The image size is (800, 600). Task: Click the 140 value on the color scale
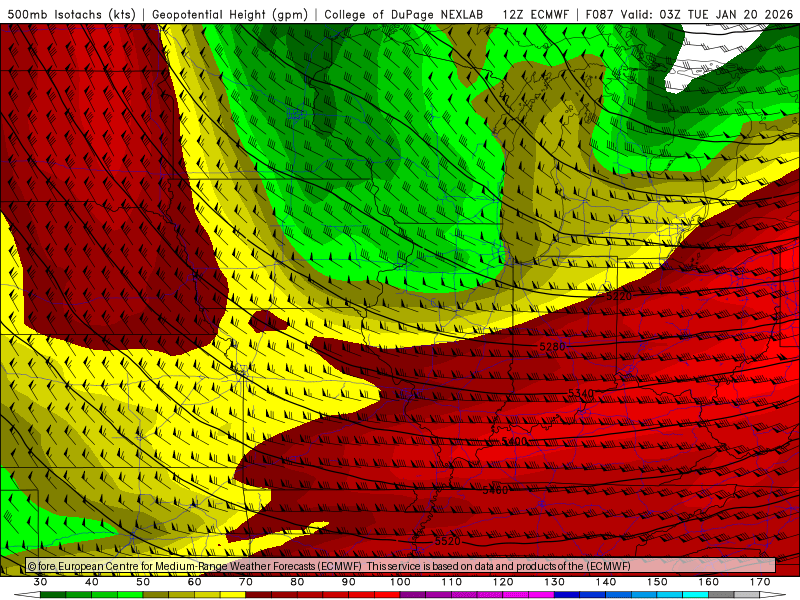[x=606, y=582]
